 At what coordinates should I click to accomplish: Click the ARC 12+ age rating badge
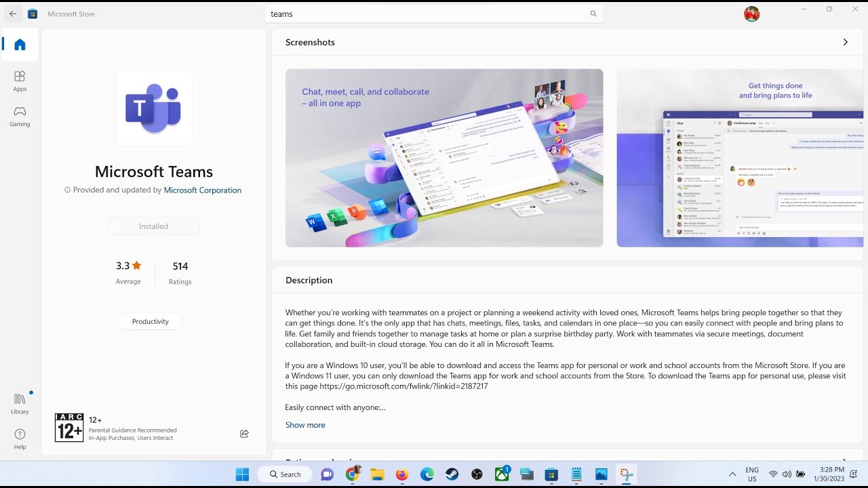click(69, 428)
